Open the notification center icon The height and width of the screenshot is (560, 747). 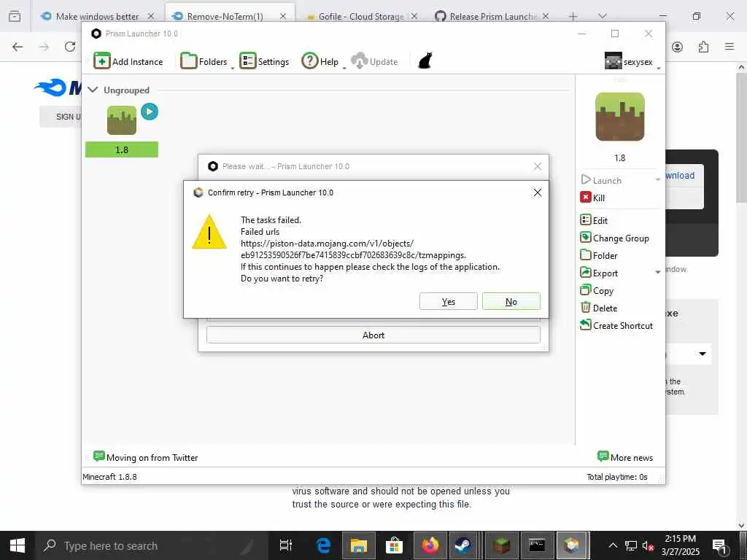[x=720, y=545]
